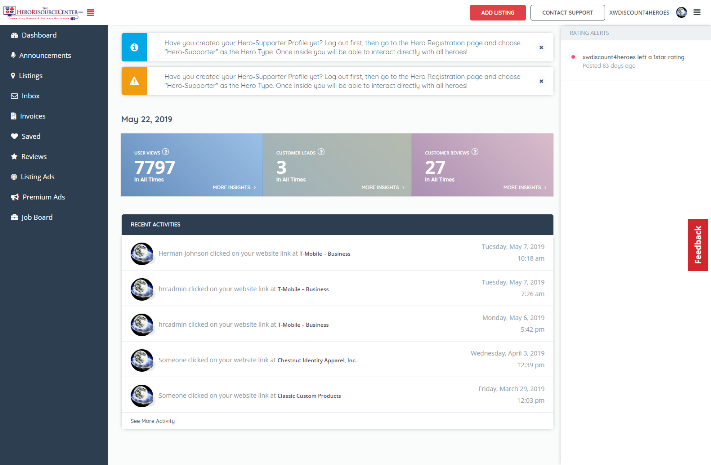Expand More Insights for Customer Leads

[382, 187]
